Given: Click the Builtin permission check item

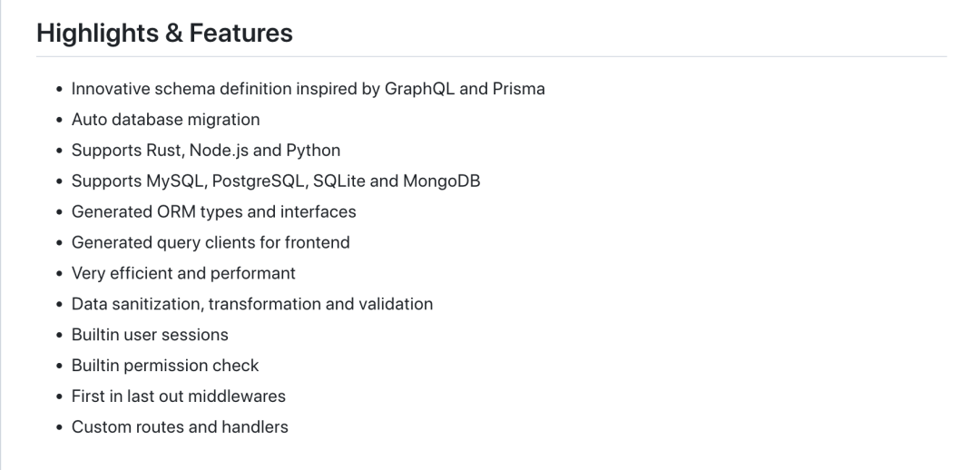Looking at the screenshot, I should (165, 366).
